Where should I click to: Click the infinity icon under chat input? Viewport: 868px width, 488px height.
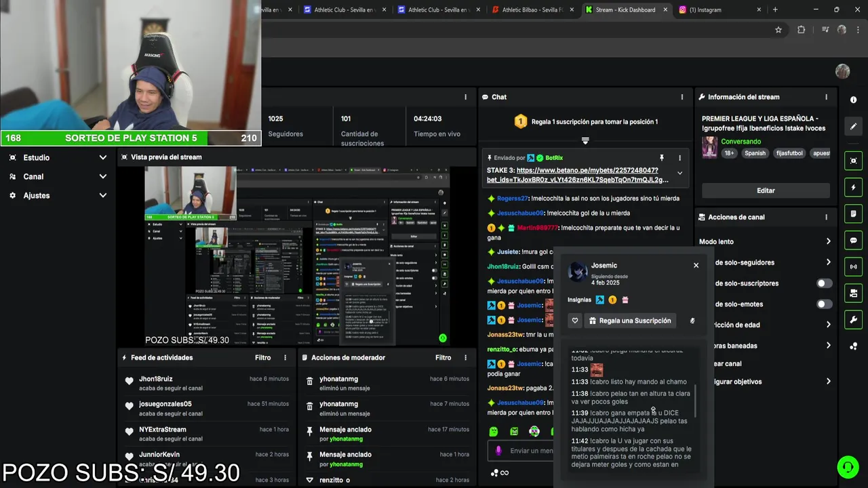[504, 473]
